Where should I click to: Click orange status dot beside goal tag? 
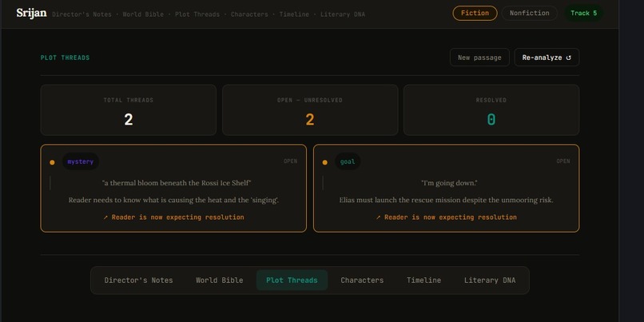coord(325,162)
